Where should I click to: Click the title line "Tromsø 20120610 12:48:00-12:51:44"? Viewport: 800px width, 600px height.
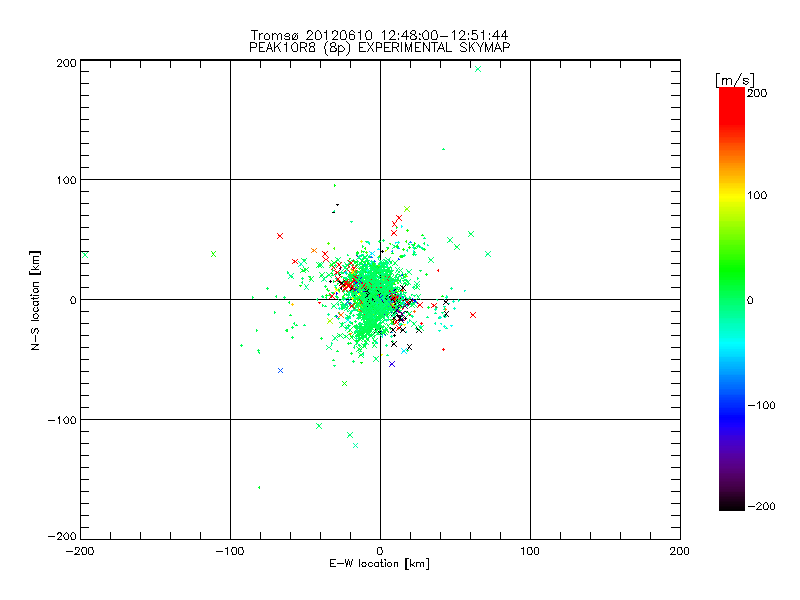[x=379, y=35]
